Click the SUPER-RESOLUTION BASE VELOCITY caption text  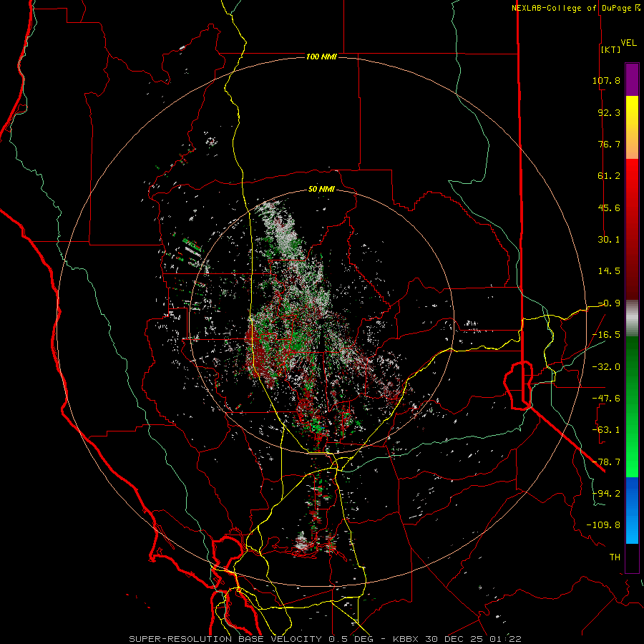225,639
